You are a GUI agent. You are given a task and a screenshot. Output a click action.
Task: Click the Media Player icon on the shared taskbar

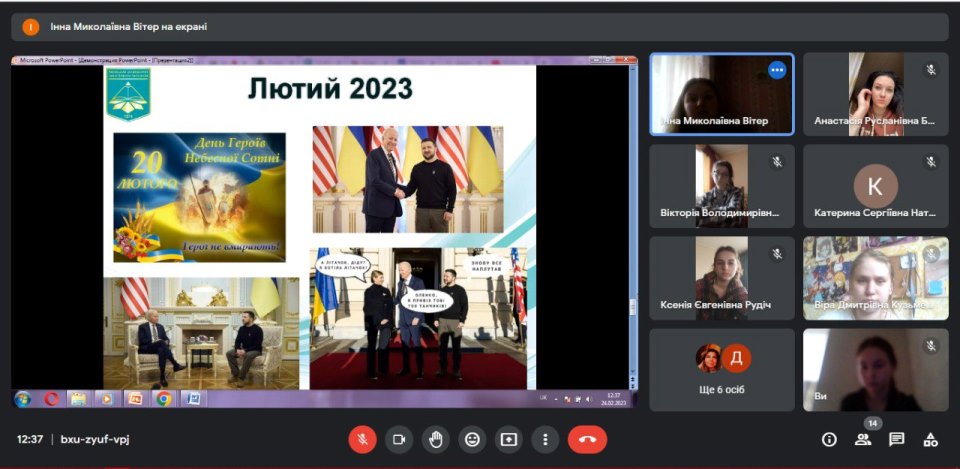click(107, 399)
